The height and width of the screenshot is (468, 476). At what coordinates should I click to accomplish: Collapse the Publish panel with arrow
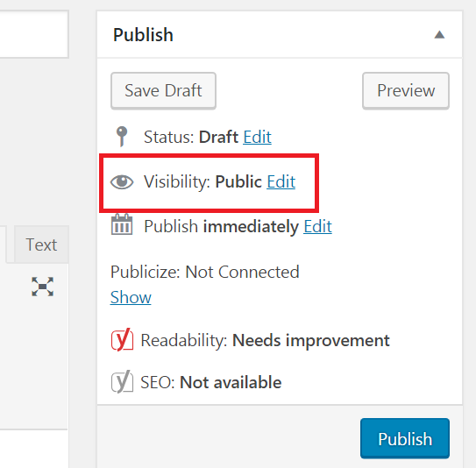click(x=439, y=34)
